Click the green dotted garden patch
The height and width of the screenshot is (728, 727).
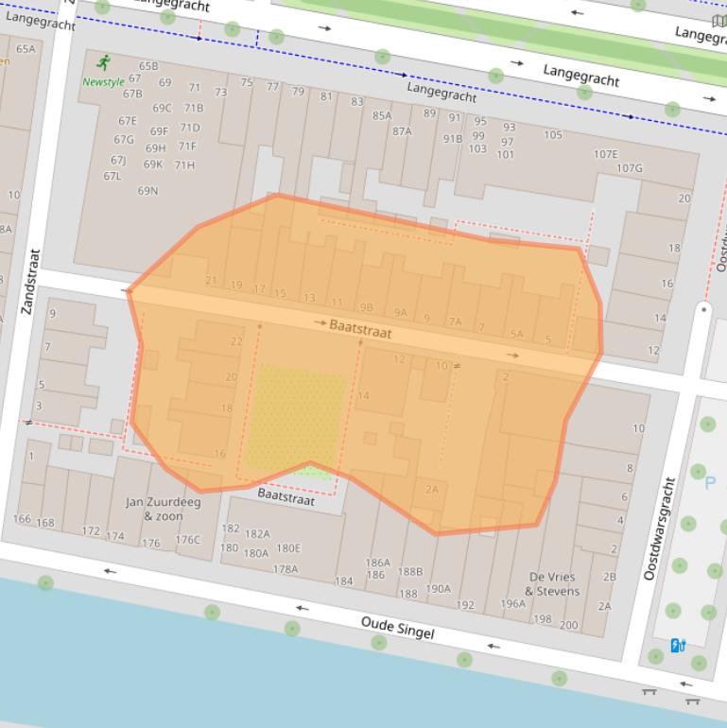[x=296, y=417]
